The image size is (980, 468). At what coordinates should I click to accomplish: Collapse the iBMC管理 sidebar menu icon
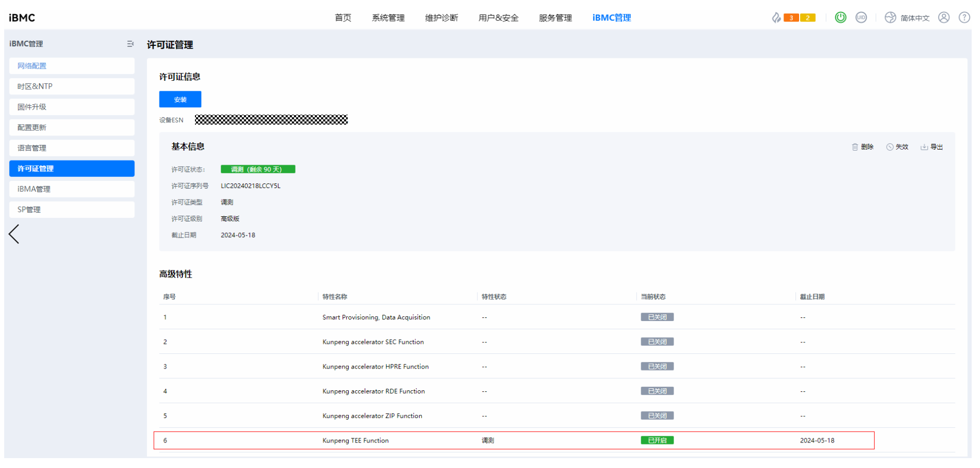pos(130,44)
